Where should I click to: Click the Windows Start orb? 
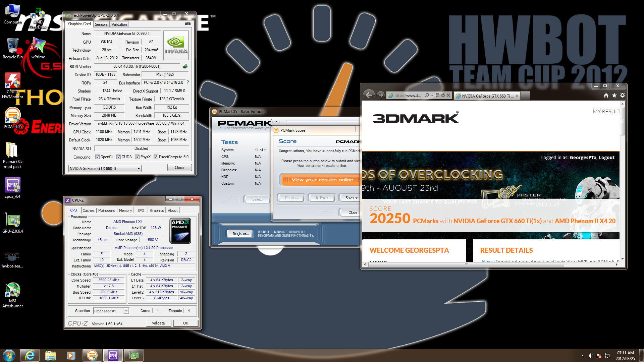tap(9, 355)
